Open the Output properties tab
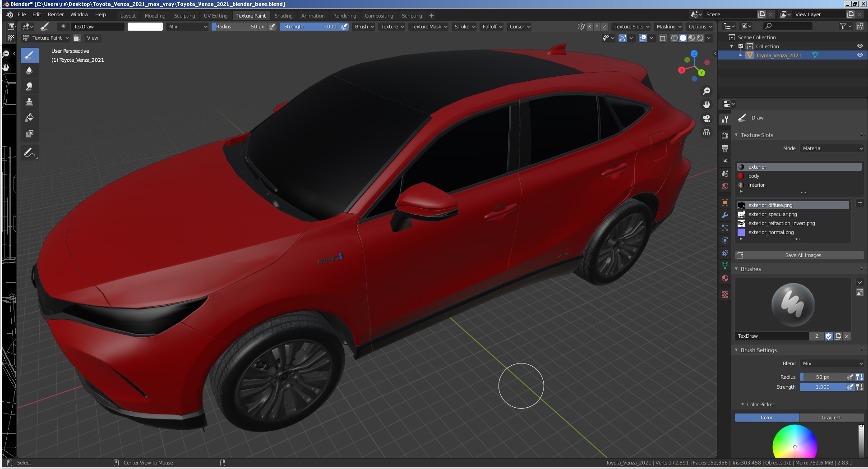The width and height of the screenshot is (868, 469). coord(725,148)
